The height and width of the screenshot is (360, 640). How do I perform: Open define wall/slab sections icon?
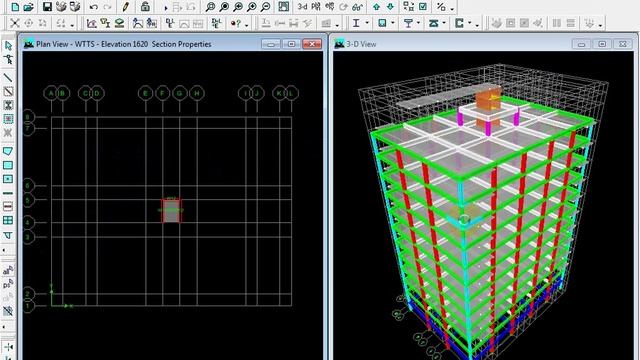(x=119, y=23)
